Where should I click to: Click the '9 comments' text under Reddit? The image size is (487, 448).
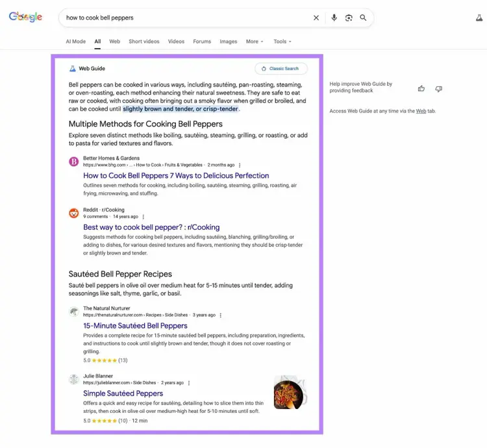pyautogui.click(x=95, y=216)
